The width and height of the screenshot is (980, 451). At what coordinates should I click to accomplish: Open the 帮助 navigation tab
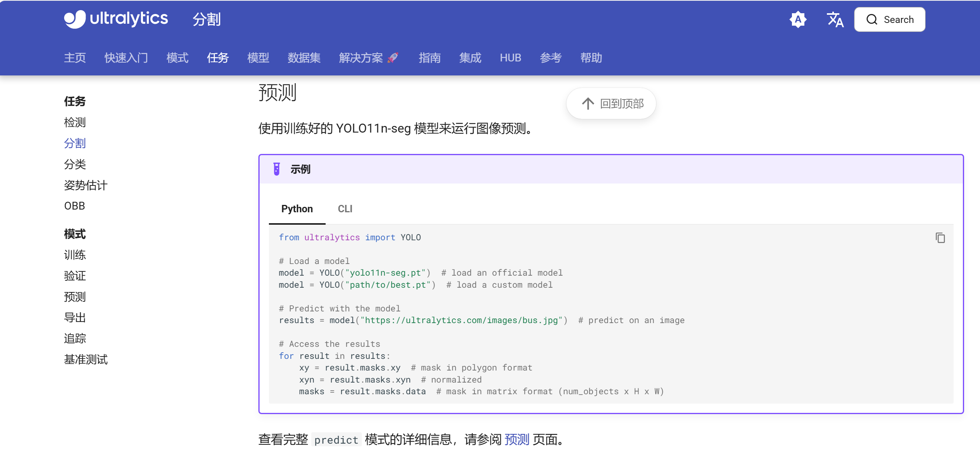pyautogui.click(x=591, y=58)
